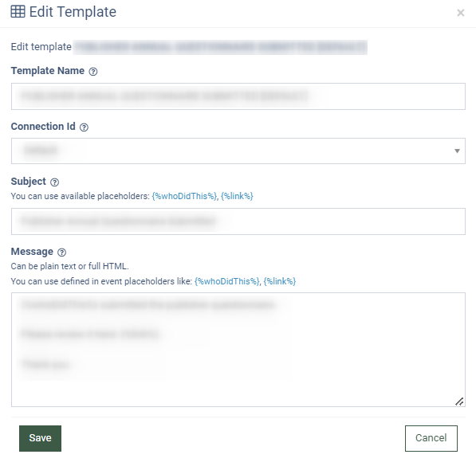Click the {%link%} placeholder under Subject

point(237,196)
